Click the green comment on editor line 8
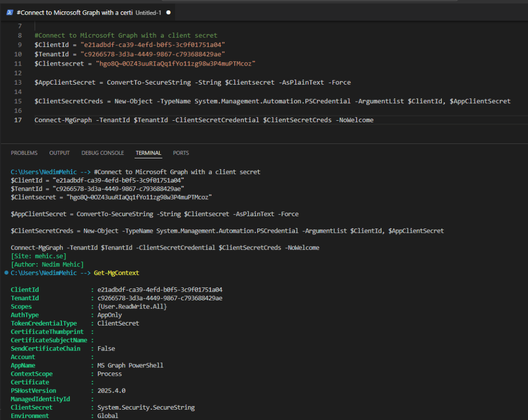The image size is (528, 420). pos(126,36)
